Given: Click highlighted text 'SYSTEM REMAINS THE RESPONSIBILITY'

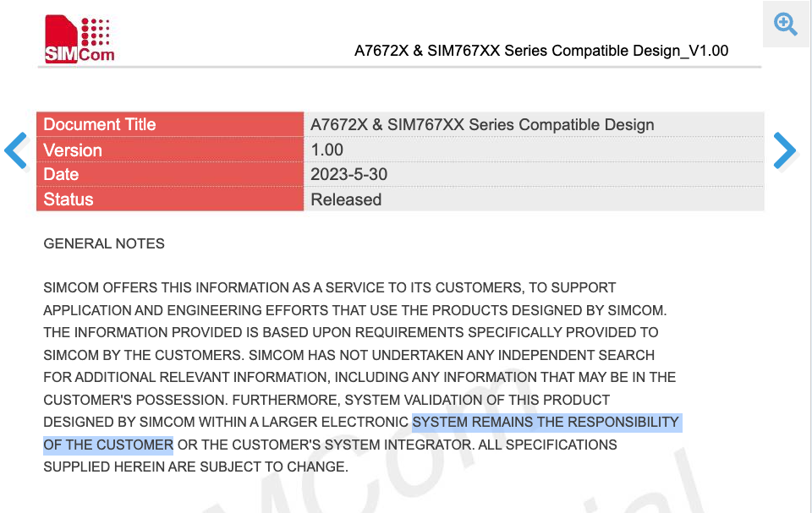Looking at the screenshot, I should pos(546,423).
